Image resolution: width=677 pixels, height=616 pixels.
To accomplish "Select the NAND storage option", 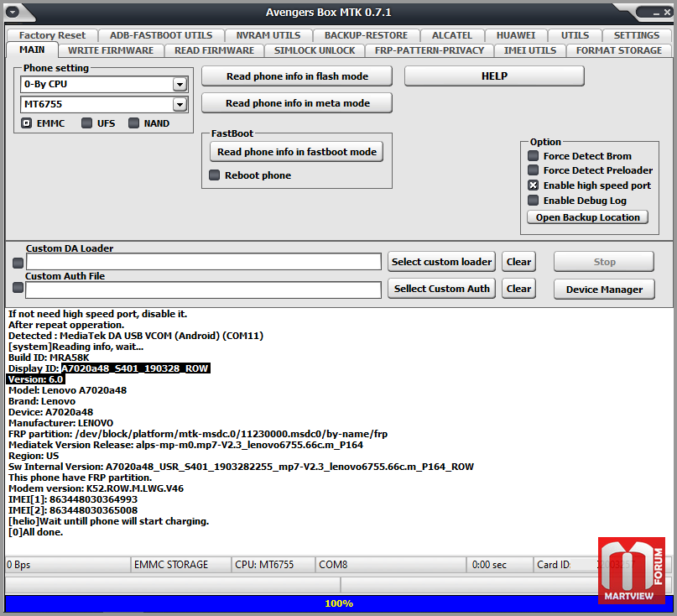I will [134, 123].
